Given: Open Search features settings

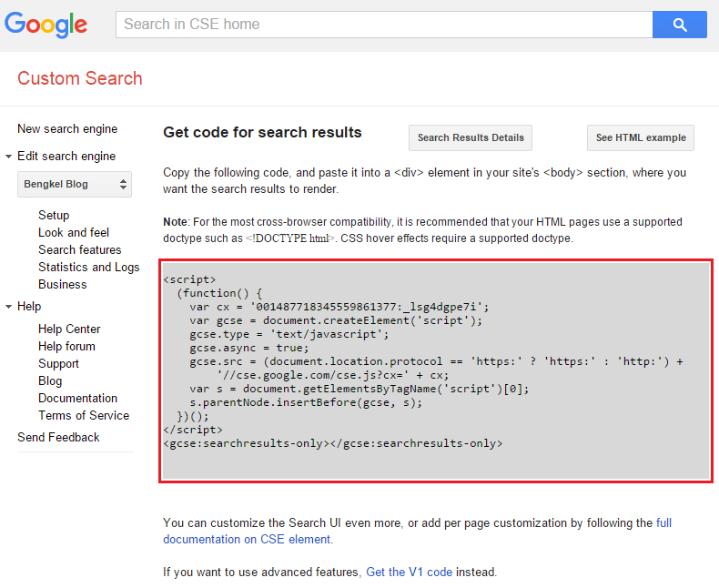Looking at the screenshot, I should (x=80, y=250).
